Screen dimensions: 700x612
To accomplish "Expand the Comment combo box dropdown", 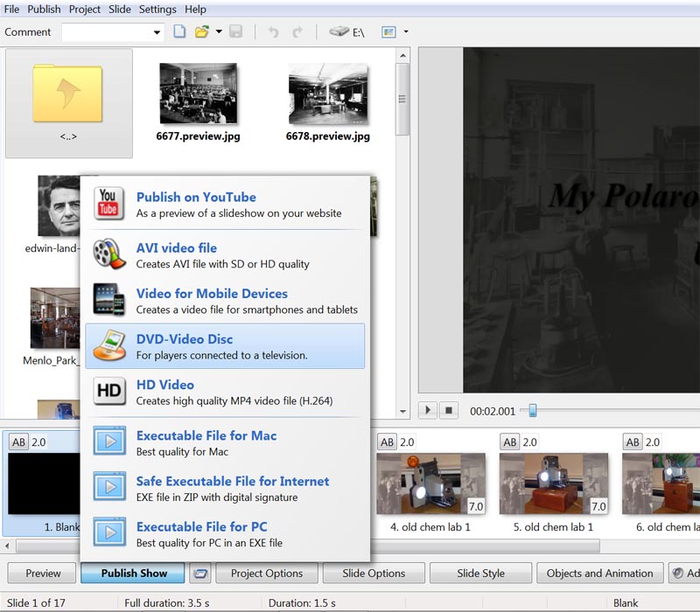I will pos(157,32).
